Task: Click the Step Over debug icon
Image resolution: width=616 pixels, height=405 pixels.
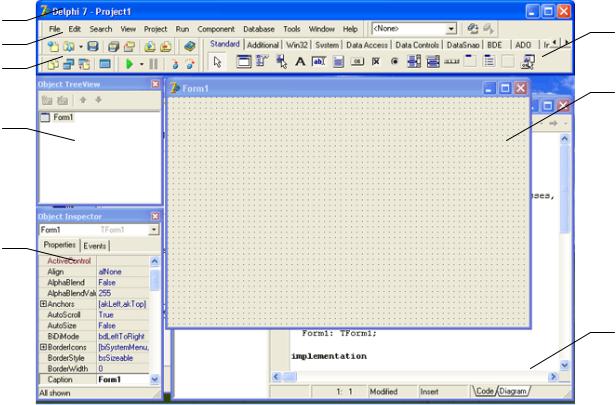Action: pyautogui.click(x=191, y=64)
